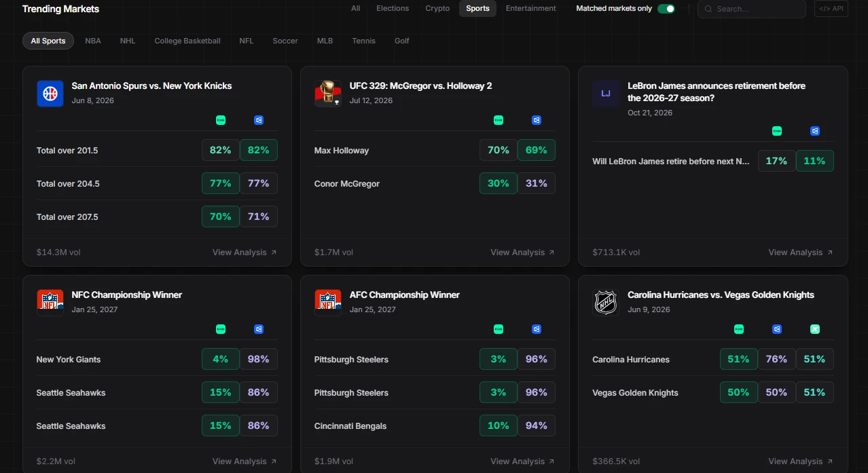
Task: Click the green exchange icon on the Hurricanes vs. Golden Knights card
Action: coord(739,329)
